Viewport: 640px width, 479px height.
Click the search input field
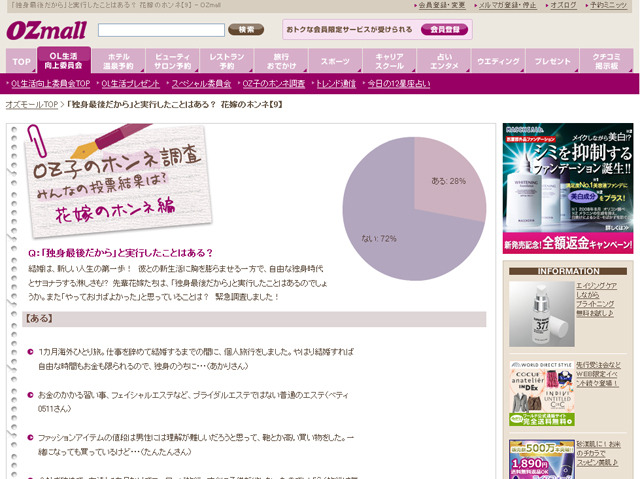(x=160, y=30)
